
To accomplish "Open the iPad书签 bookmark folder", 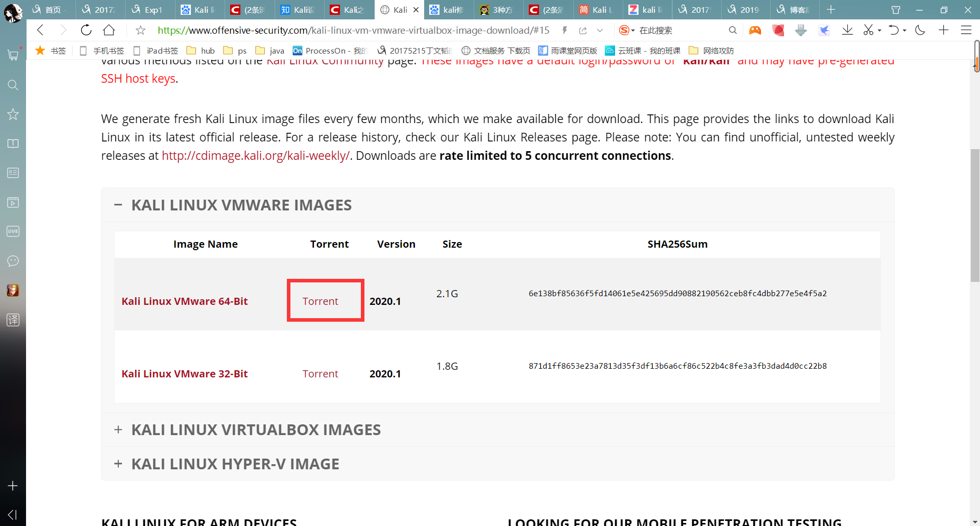I will pyautogui.click(x=156, y=51).
